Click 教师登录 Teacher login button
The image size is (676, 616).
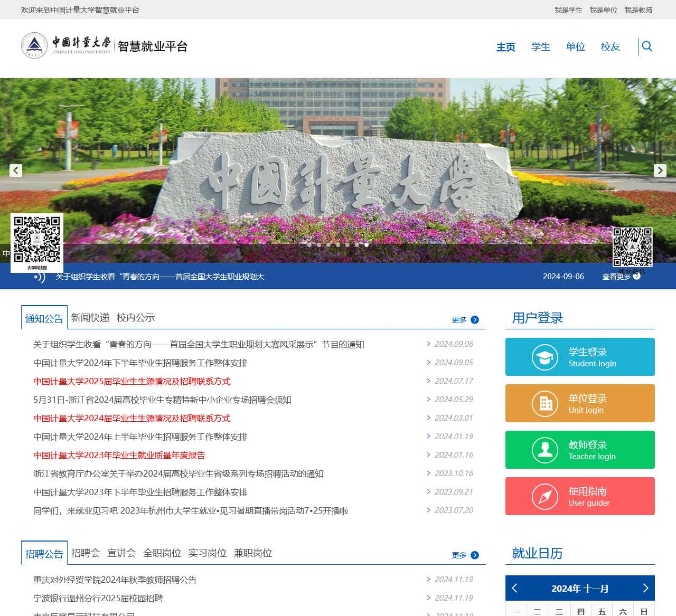coord(580,450)
